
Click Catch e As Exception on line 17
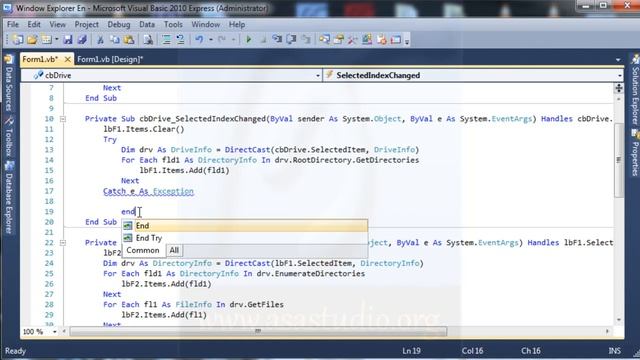click(x=149, y=191)
